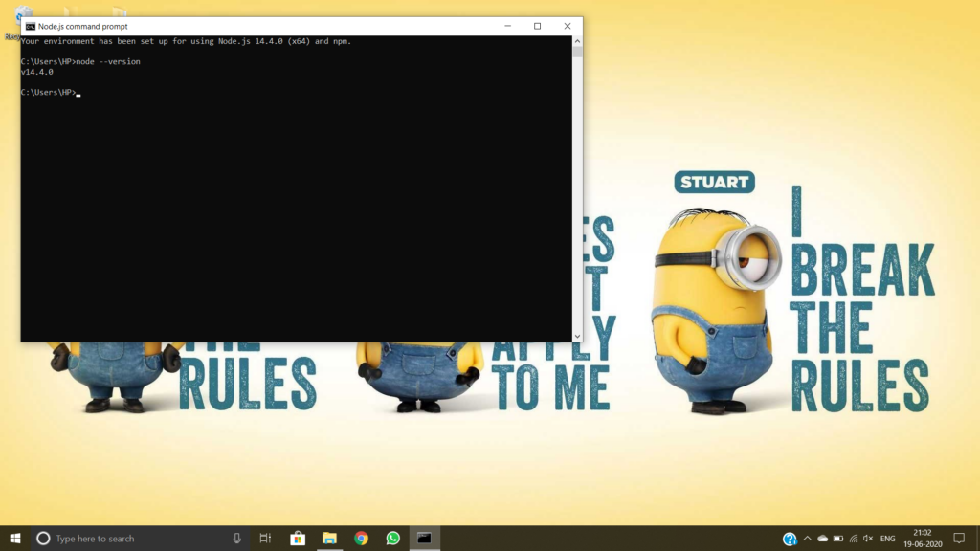Click the console scrollbar down arrow
980x551 pixels.
point(577,336)
